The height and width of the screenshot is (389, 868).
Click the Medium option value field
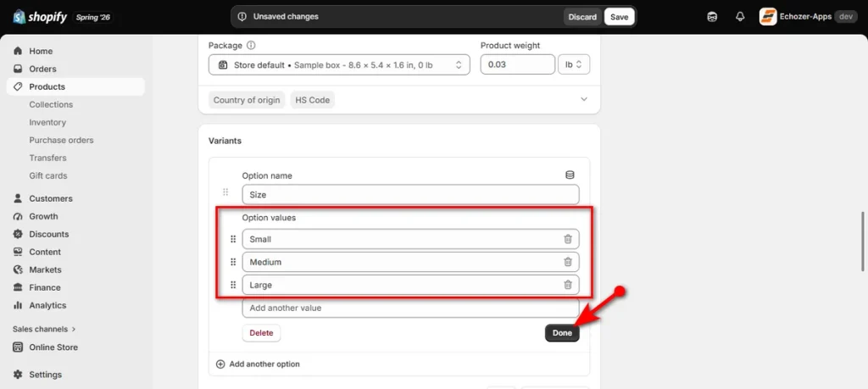click(411, 262)
